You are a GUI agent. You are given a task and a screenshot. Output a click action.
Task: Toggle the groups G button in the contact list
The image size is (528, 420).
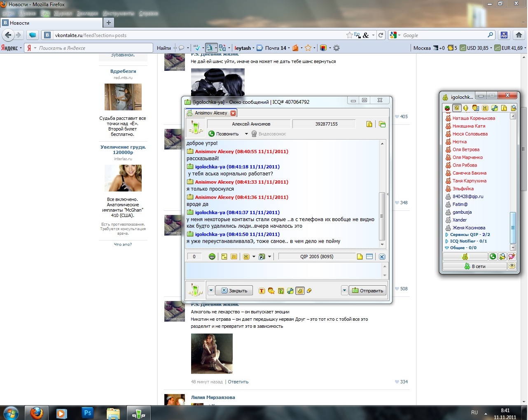[456, 108]
